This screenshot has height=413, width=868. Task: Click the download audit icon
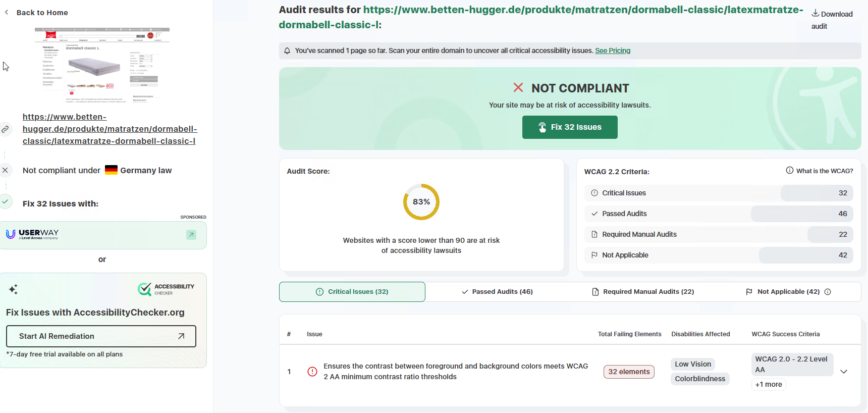[815, 13]
